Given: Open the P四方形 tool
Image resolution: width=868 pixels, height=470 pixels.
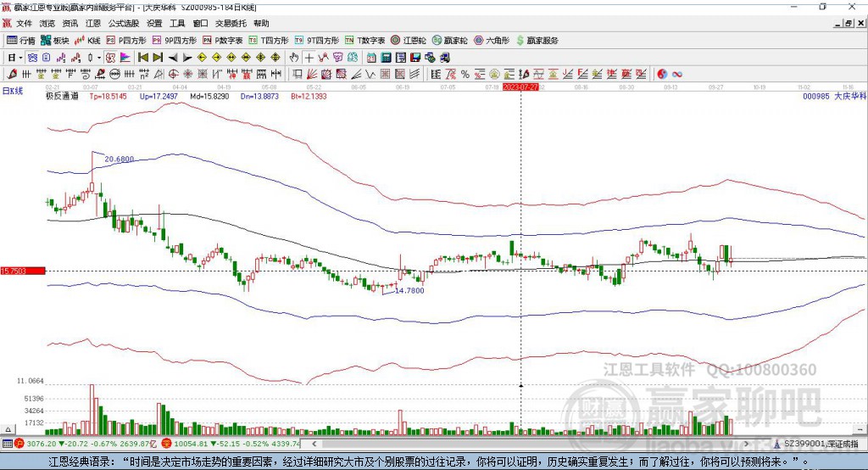Looking at the screenshot, I should click(126, 41).
